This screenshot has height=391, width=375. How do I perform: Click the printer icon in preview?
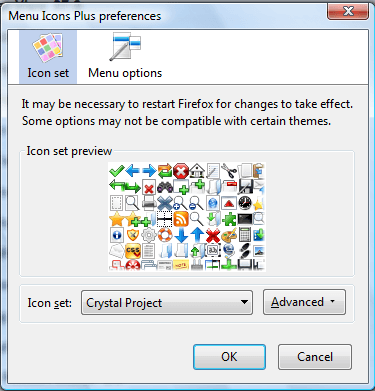point(149,203)
